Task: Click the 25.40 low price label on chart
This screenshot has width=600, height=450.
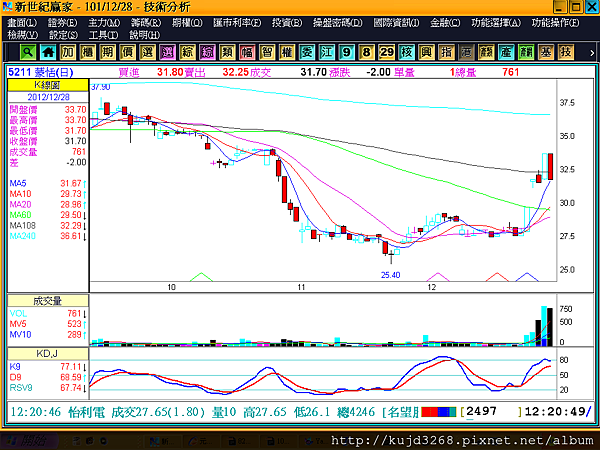Action: point(390,275)
